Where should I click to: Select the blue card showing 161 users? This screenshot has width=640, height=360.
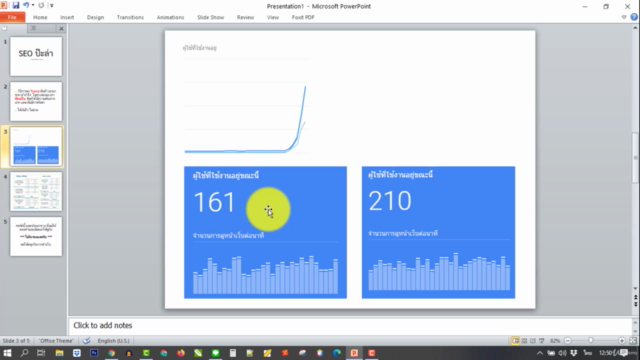pos(265,232)
